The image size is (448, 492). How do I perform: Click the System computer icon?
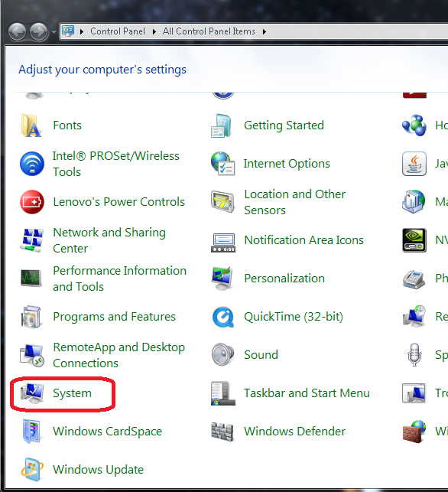pyautogui.click(x=32, y=393)
